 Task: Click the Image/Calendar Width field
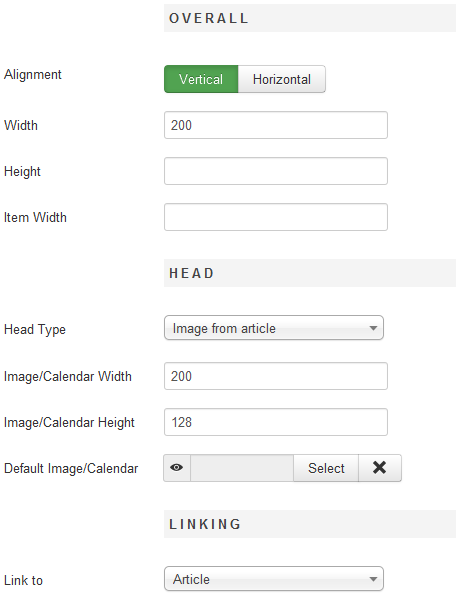(x=276, y=376)
